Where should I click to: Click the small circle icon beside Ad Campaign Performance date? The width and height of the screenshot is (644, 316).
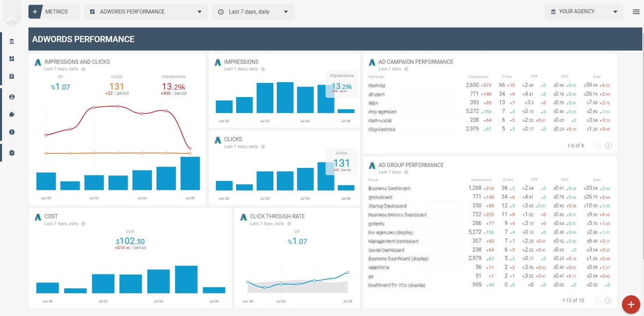[x=406, y=69]
